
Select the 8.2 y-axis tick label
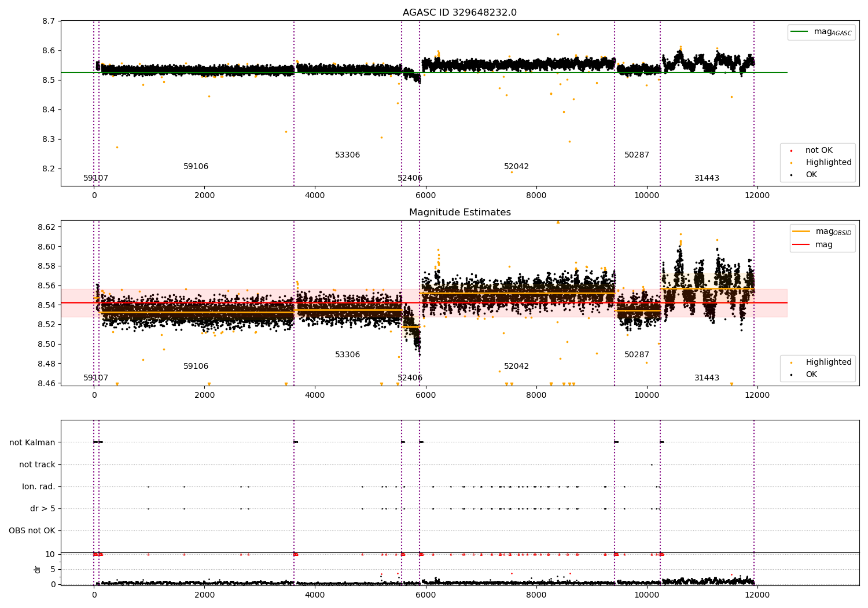coord(49,169)
